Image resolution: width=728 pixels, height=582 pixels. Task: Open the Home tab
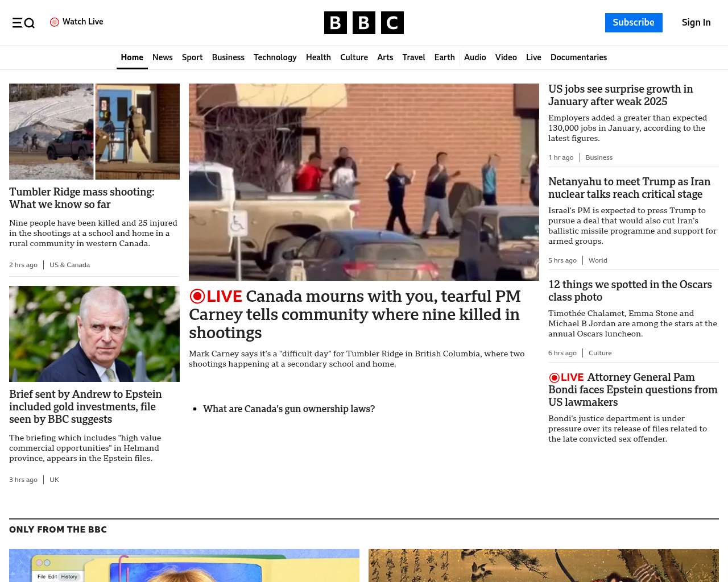pyautogui.click(x=132, y=57)
